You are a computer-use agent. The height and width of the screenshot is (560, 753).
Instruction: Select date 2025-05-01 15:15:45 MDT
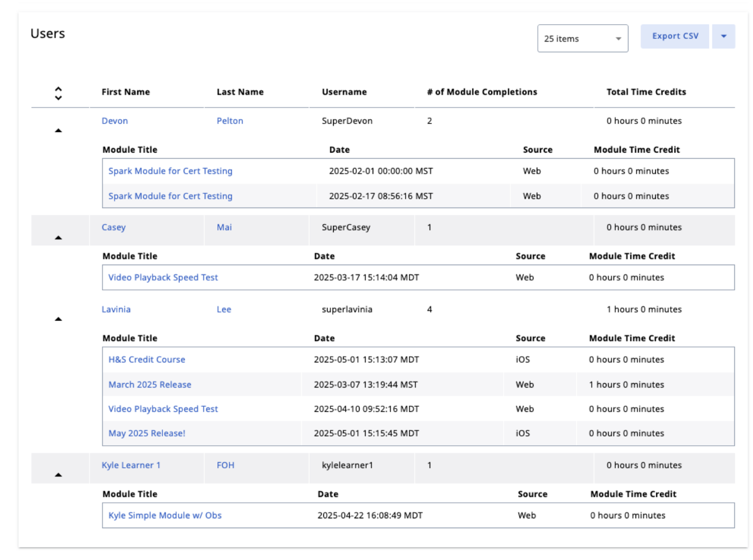point(367,433)
